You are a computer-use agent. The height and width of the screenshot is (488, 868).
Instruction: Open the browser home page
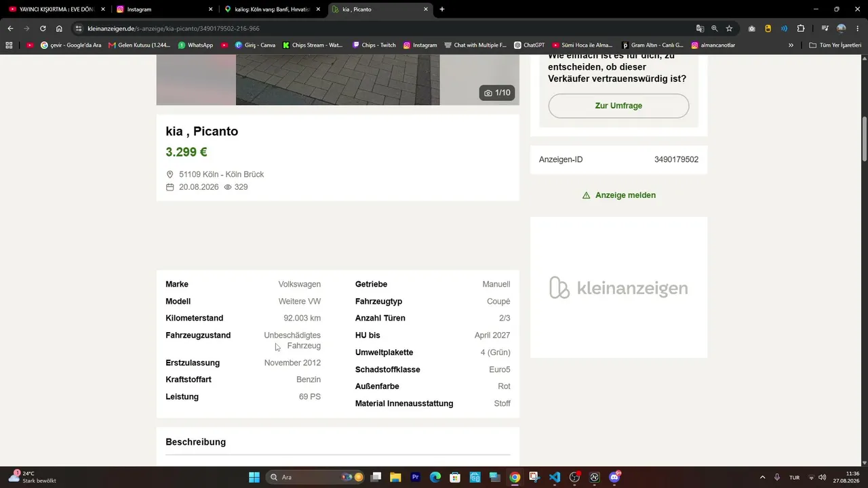click(59, 28)
